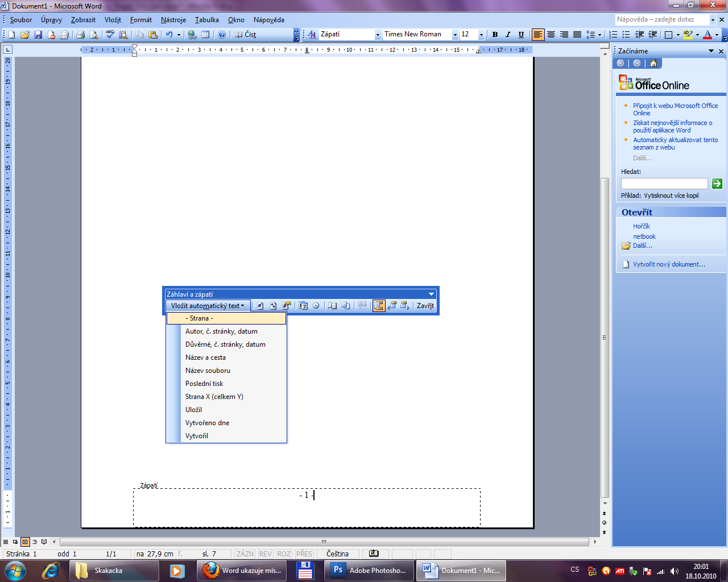Expand the highlight color dropdown arrow
The image size is (728, 582).
coord(697,35)
